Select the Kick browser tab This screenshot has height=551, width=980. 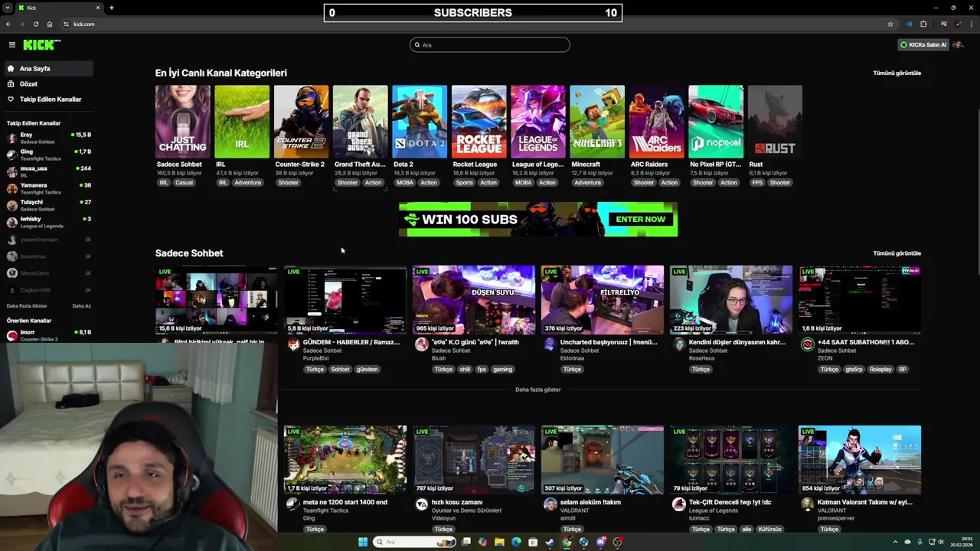[60, 8]
